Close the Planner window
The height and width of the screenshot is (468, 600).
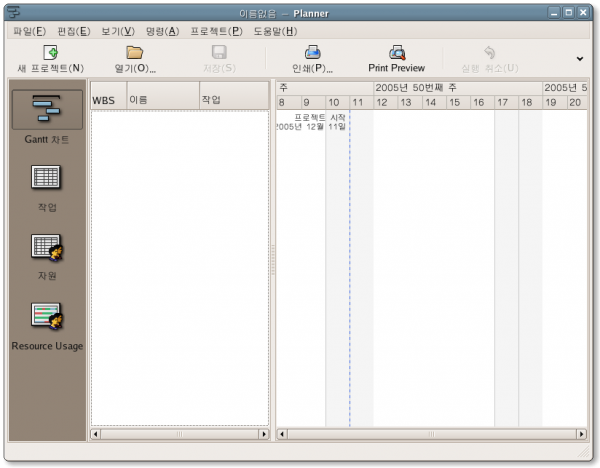[x=583, y=13]
